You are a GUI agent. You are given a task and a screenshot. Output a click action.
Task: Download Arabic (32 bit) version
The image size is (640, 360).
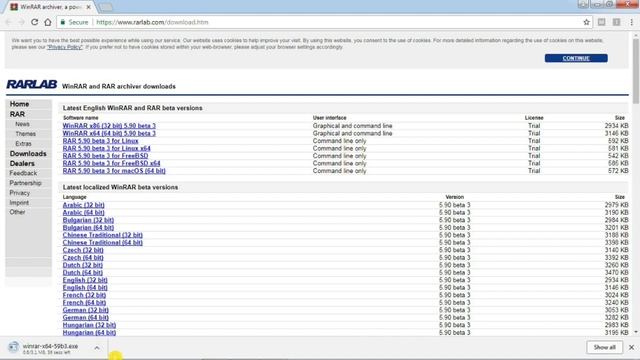(x=83, y=205)
